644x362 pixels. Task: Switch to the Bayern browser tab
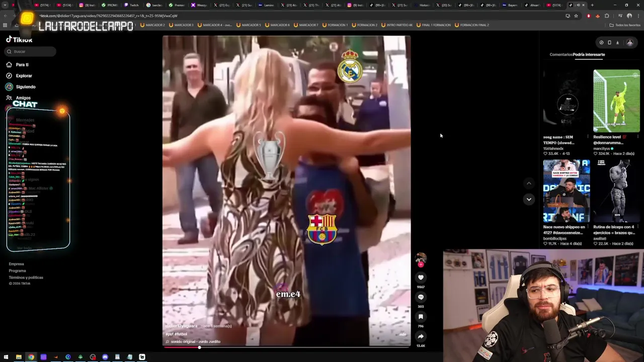point(510,5)
